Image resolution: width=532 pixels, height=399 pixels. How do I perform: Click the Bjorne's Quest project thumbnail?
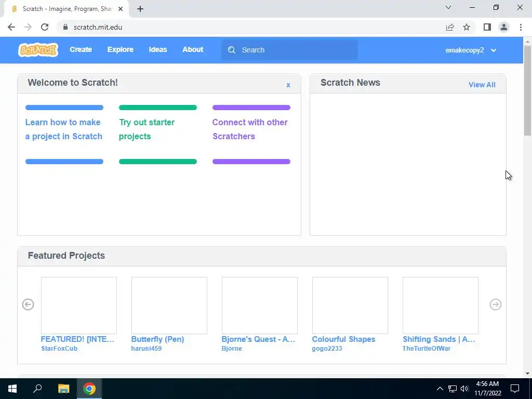coord(260,305)
